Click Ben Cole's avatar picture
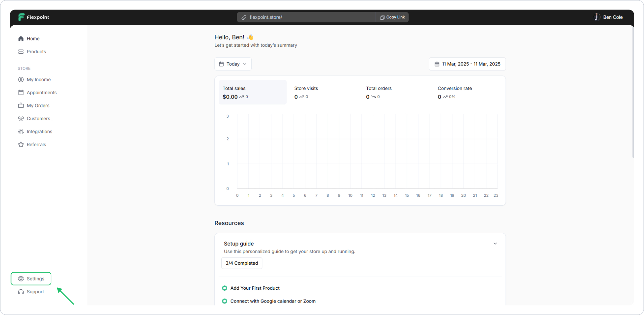Screen dimensions: 644x315 click(597, 17)
